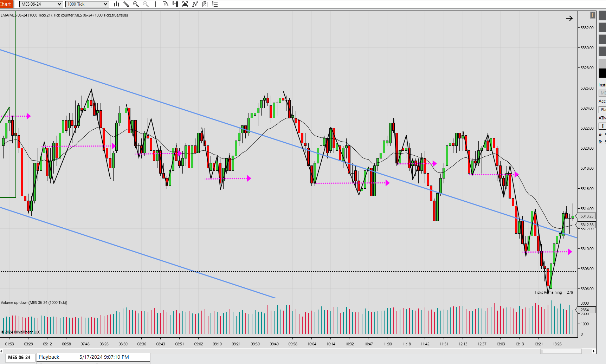Click the 5313.25 price marker

[x=587, y=216]
